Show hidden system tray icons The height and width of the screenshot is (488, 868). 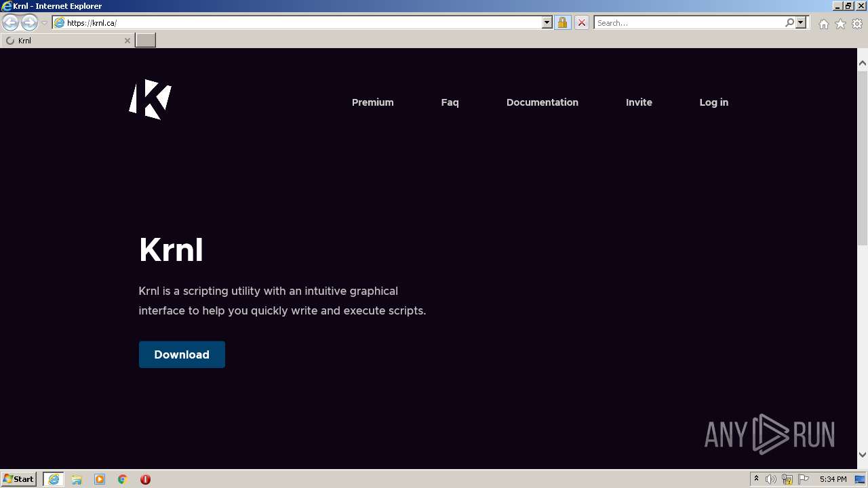(756, 479)
